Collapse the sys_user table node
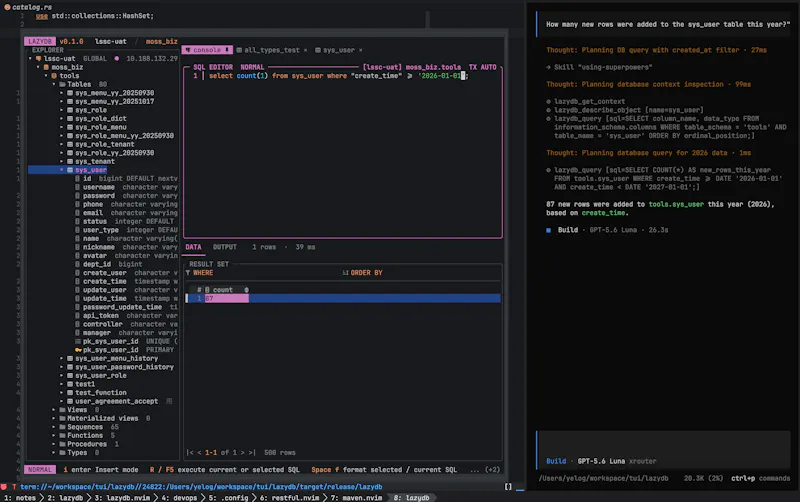800x502 pixels. 62,170
